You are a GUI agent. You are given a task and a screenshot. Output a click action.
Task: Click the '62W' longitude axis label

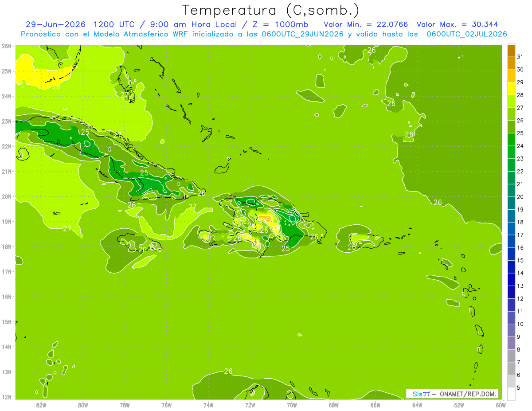pyautogui.click(x=459, y=405)
